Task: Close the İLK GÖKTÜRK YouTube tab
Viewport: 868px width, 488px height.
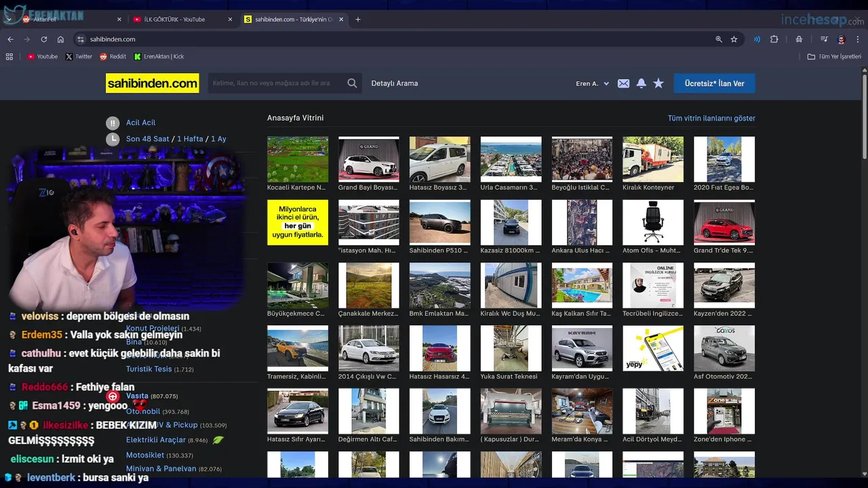Action: (x=230, y=19)
